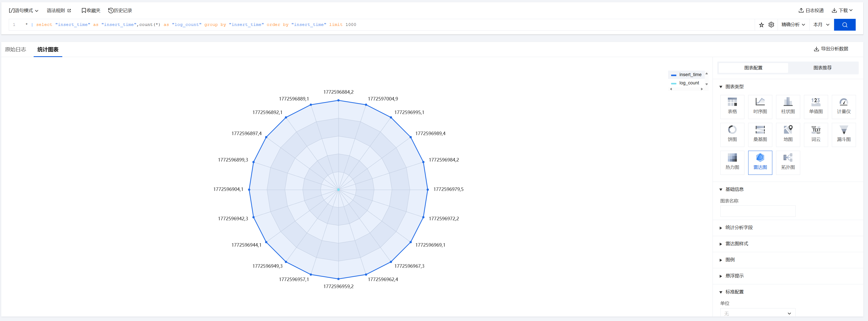
Task: Click the blue search query button
Action: (844, 25)
